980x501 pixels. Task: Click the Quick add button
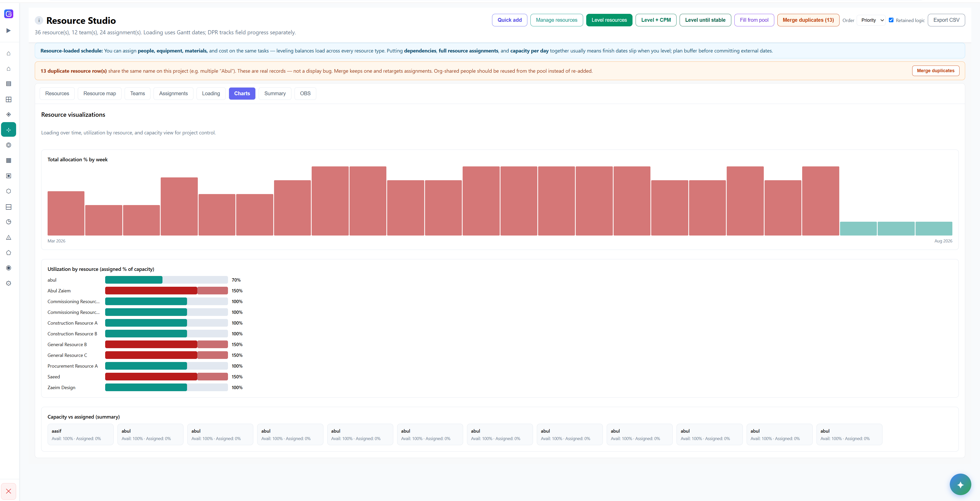click(509, 20)
